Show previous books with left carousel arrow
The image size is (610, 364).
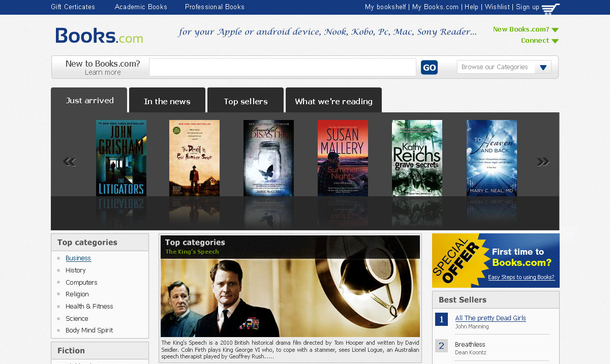tap(69, 162)
